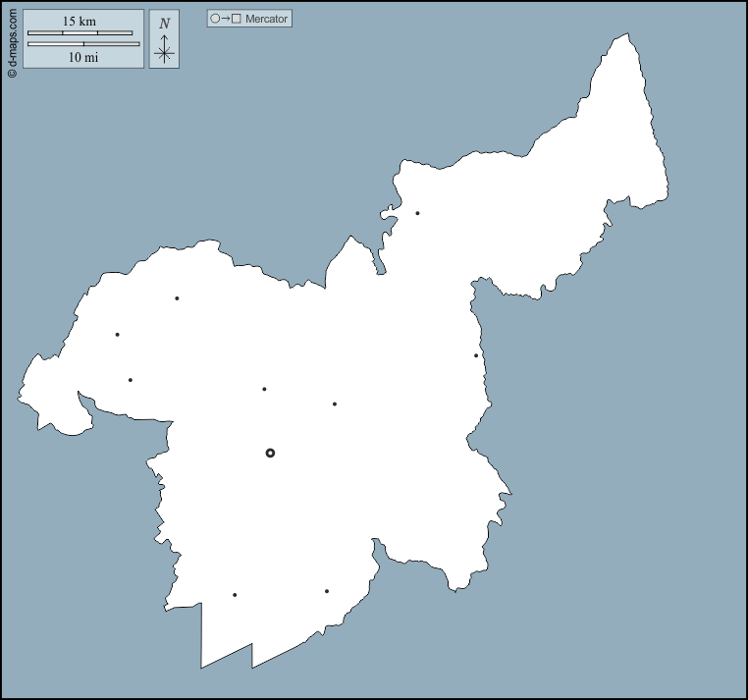Select the city dot directly north of the capital
This screenshot has width=748, height=700.
point(264,389)
